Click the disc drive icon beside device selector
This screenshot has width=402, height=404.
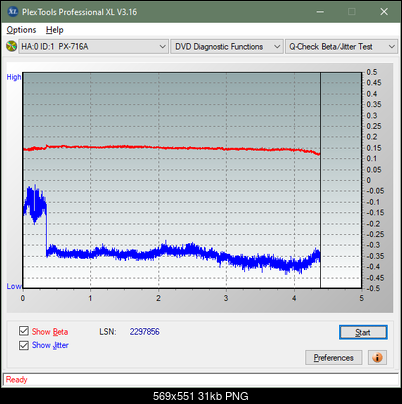(12, 46)
